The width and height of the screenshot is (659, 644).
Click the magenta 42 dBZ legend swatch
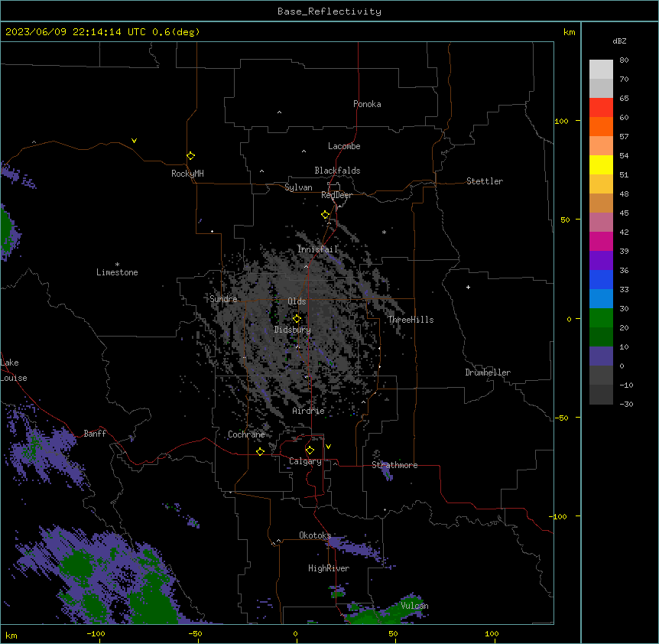pyautogui.click(x=601, y=241)
